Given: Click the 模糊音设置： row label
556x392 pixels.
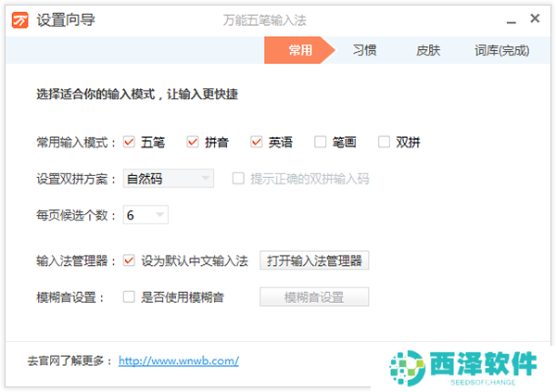Looking at the screenshot, I should click(69, 297).
